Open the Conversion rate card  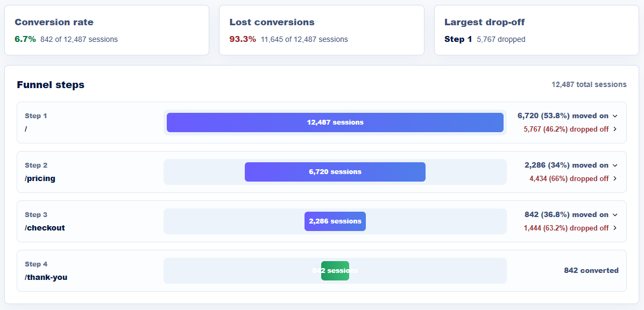107,30
